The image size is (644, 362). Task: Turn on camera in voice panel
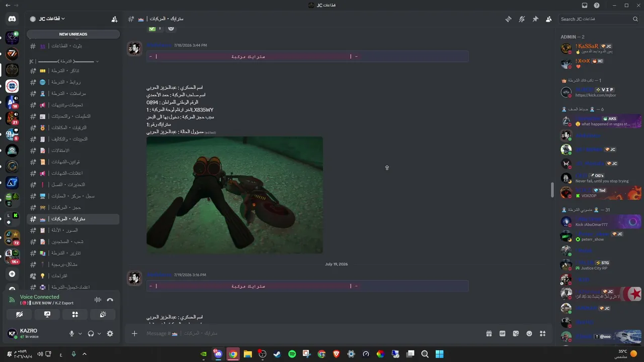[x=19, y=314]
